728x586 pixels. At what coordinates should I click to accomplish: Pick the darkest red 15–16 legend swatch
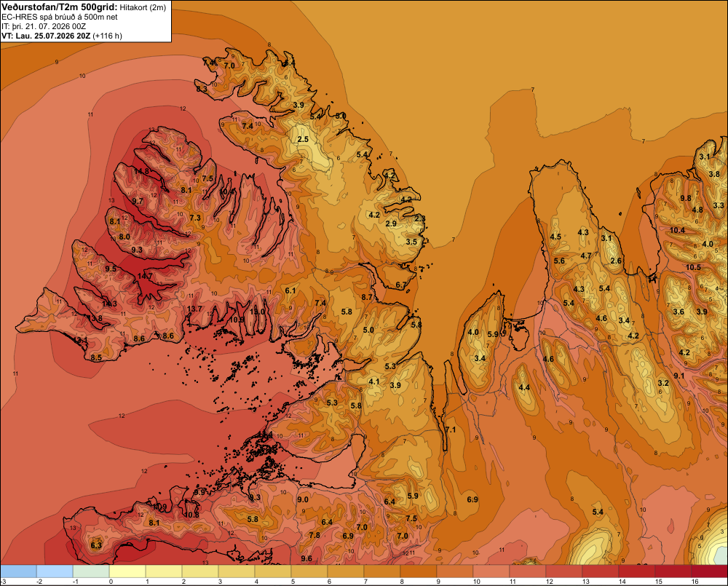(x=673, y=571)
